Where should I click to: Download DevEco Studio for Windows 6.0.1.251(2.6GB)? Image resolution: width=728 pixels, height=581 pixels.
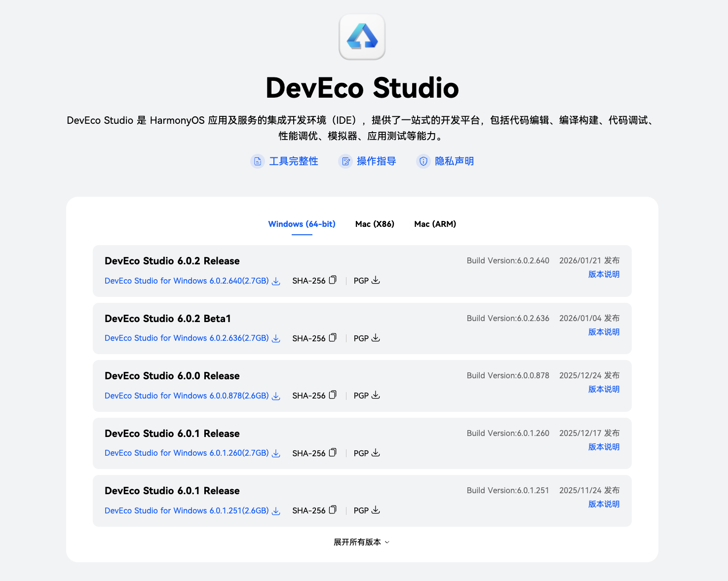pos(187,510)
